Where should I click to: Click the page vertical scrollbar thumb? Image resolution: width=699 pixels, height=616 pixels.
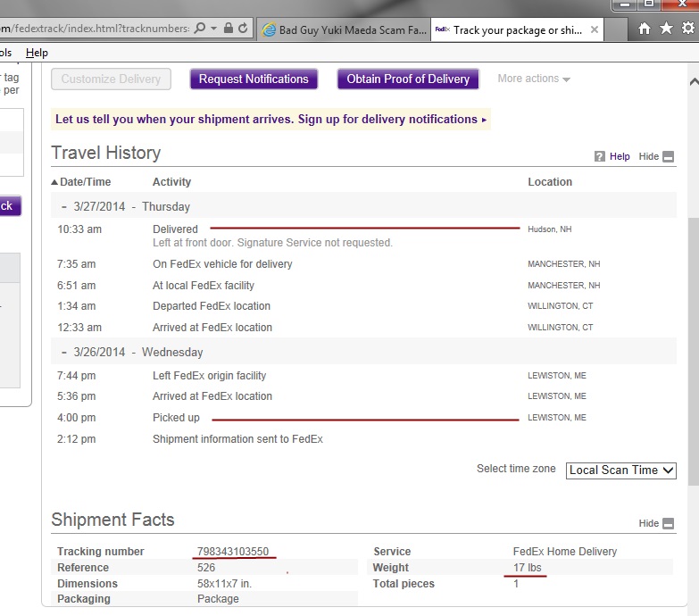(694, 351)
